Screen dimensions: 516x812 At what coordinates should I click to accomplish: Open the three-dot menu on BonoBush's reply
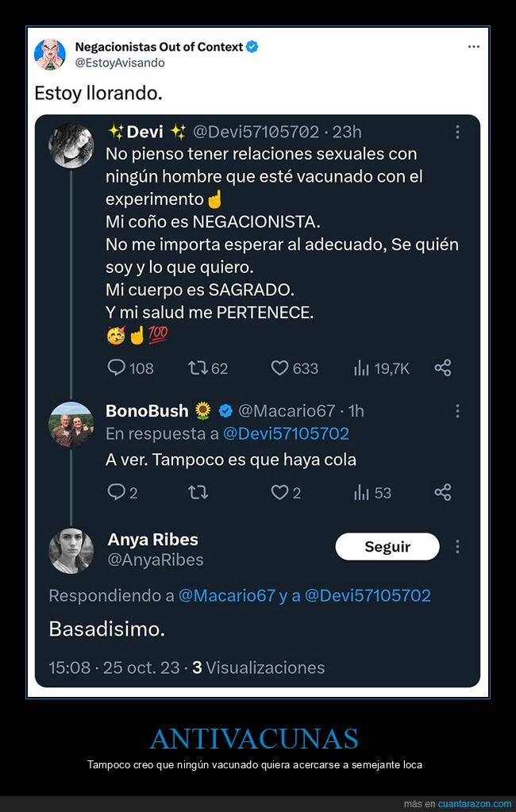click(x=457, y=410)
